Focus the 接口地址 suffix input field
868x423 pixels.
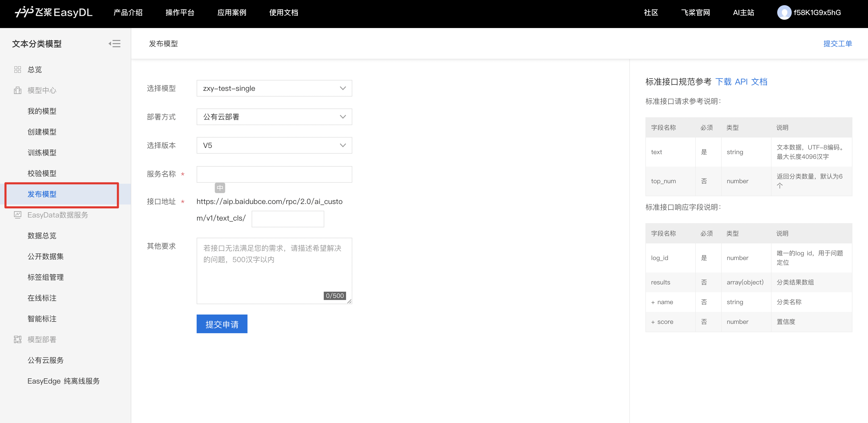288,219
